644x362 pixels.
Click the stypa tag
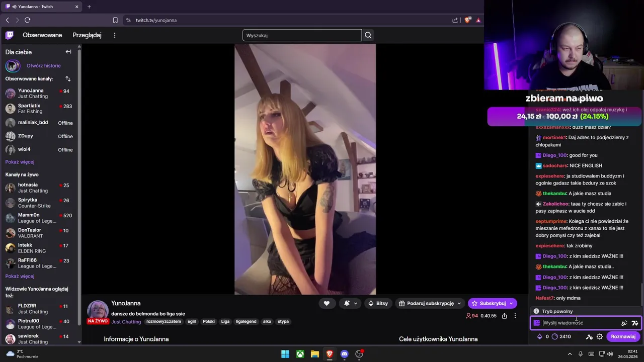[x=283, y=321]
